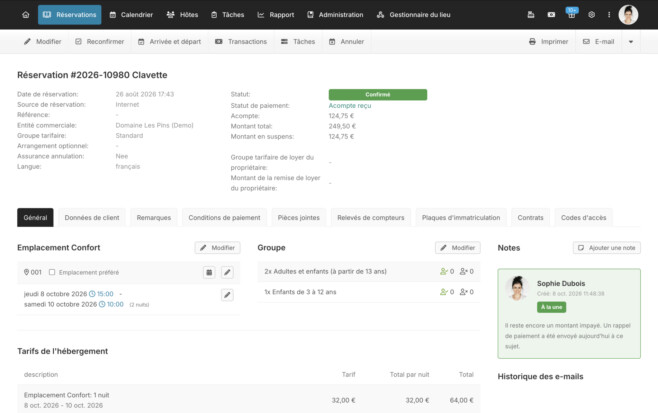Click Sophie Dubois avatar in the note

[x=517, y=288]
